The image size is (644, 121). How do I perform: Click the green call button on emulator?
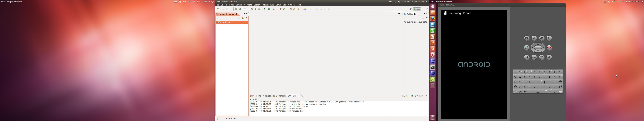[526, 48]
